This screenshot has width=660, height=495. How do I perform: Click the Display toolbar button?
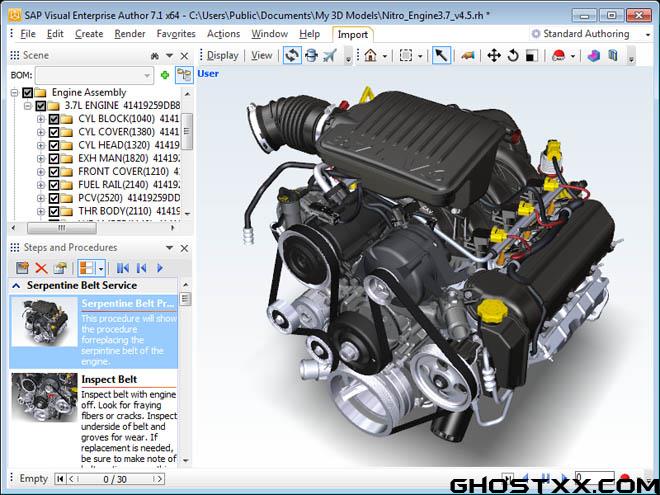click(223, 56)
